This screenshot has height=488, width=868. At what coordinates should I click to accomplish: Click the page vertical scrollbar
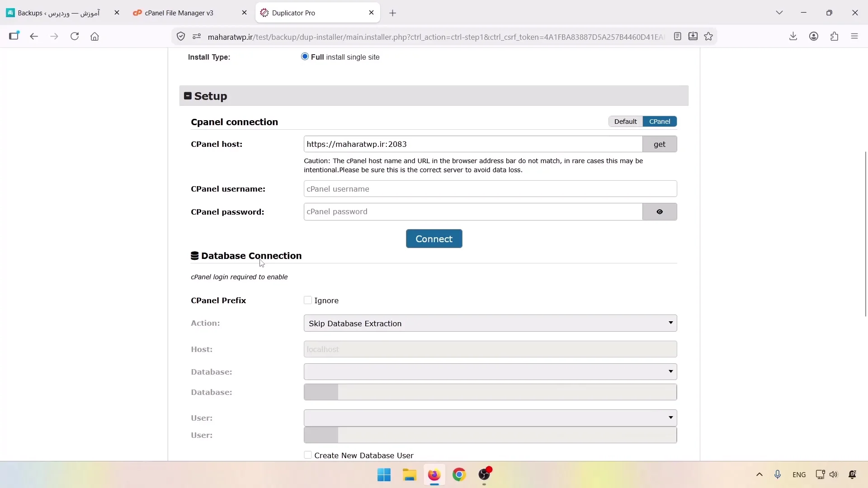[x=866, y=234]
